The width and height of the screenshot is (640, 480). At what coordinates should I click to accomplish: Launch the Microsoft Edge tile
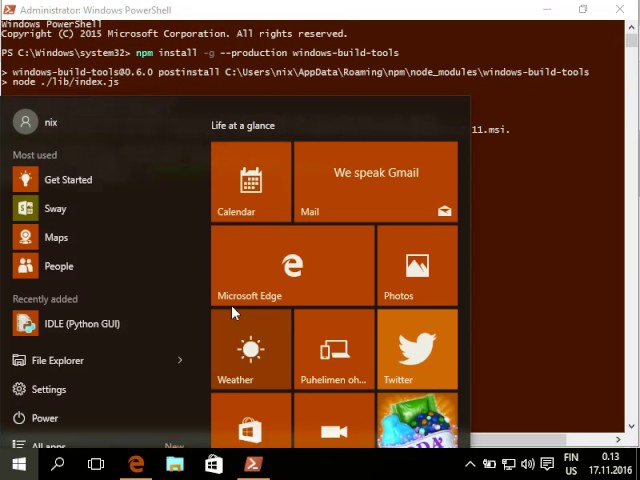coord(293,266)
